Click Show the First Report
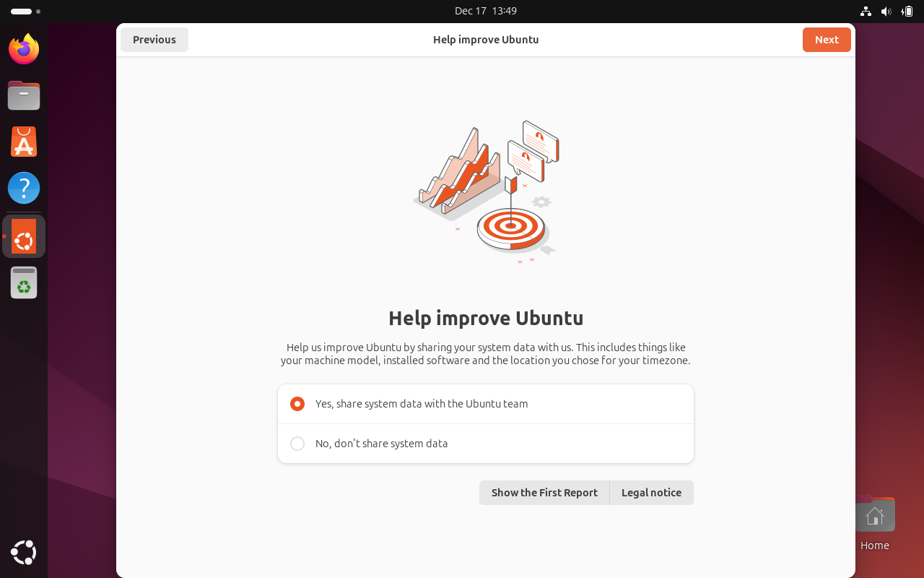Viewport: 924px width, 578px height. pyautogui.click(x=544, y=492)
